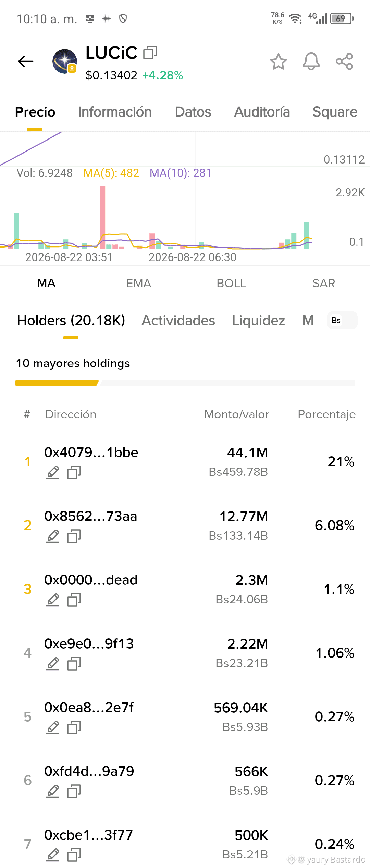Toggle the Bs currency switch
This screenshot has height=868, width=370.
click(x=342, y=320)
